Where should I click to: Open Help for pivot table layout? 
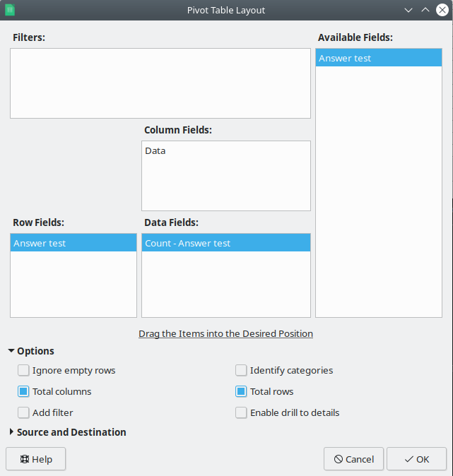[36, 459]
